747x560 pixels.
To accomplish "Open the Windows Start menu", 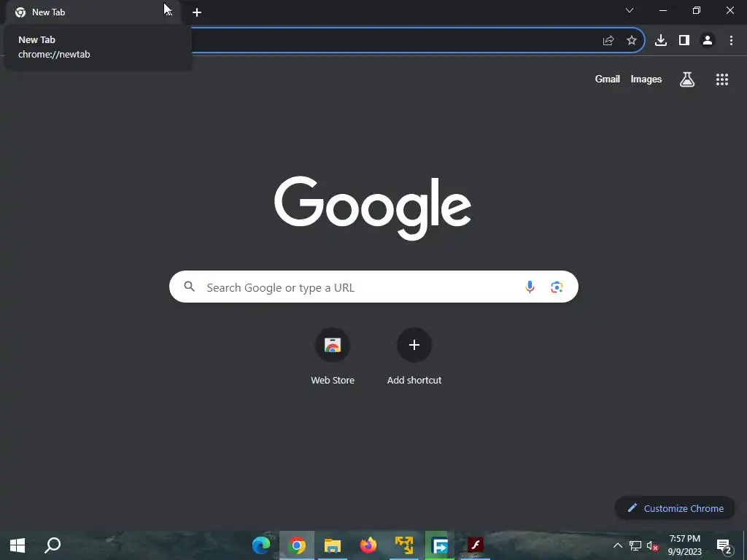I will coord(18,545).
